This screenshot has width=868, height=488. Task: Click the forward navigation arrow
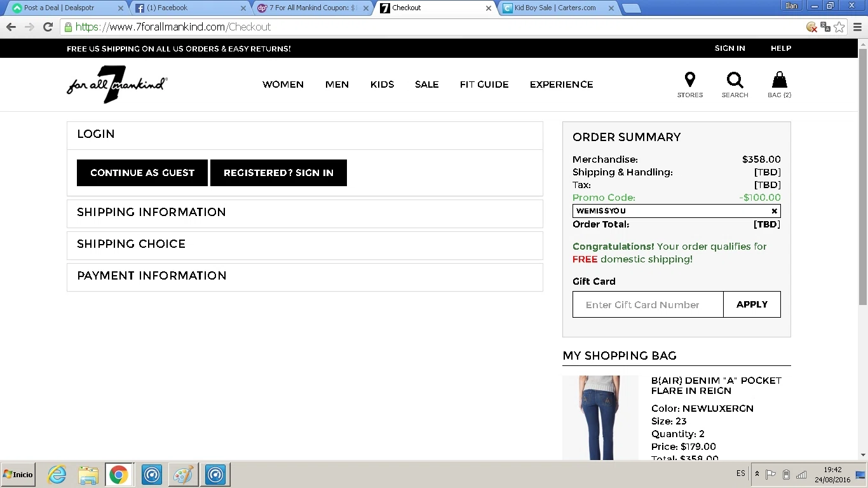pyautogui.click(x=29, y=27)
